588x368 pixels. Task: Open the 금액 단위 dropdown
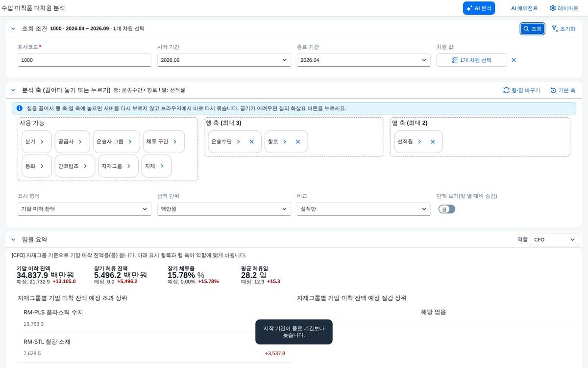pyautogui.click(x=224, y=209)
